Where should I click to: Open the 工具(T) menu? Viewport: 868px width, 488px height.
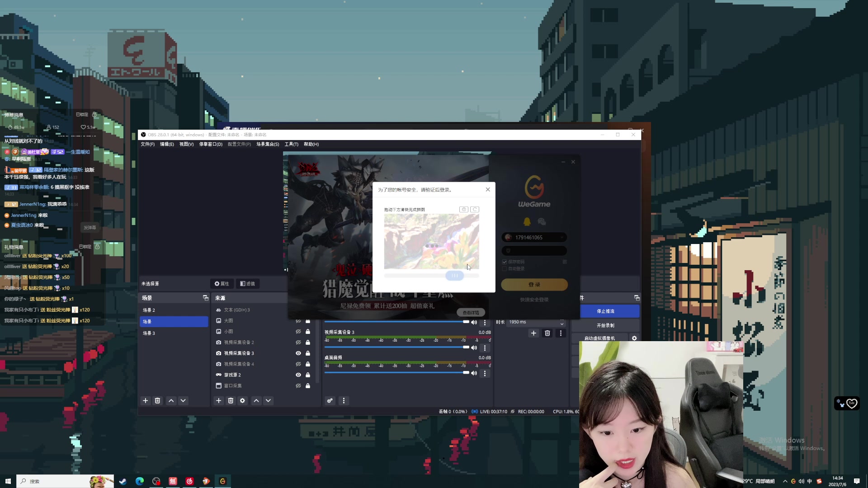[291, 144]
